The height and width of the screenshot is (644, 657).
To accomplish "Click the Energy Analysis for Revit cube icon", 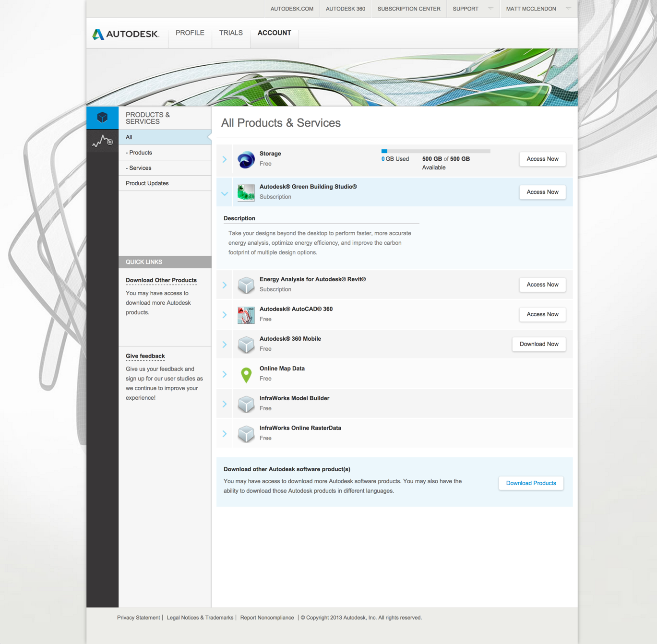I will click(x=246, y=285).
